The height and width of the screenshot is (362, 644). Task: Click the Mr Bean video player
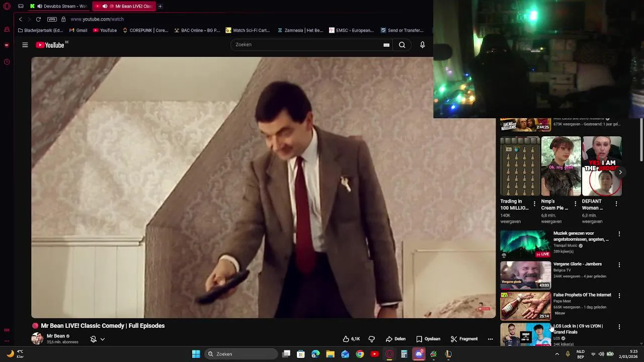click(263, 188)
